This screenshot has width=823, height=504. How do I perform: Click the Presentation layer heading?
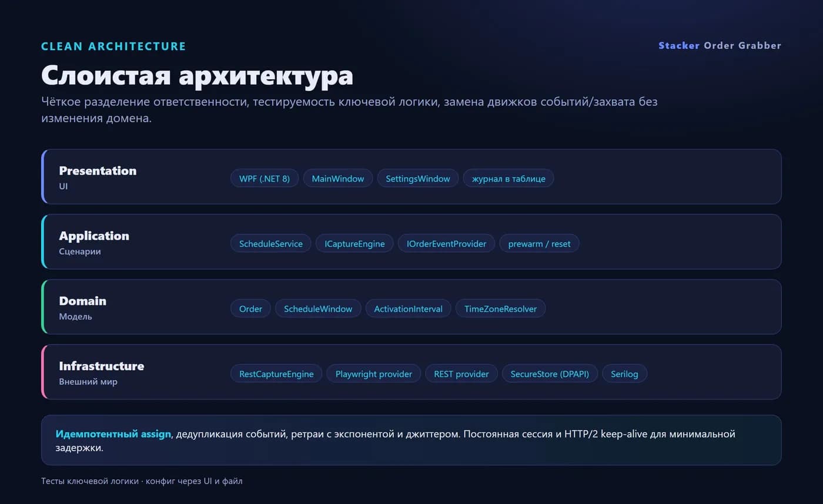[98, 171]
